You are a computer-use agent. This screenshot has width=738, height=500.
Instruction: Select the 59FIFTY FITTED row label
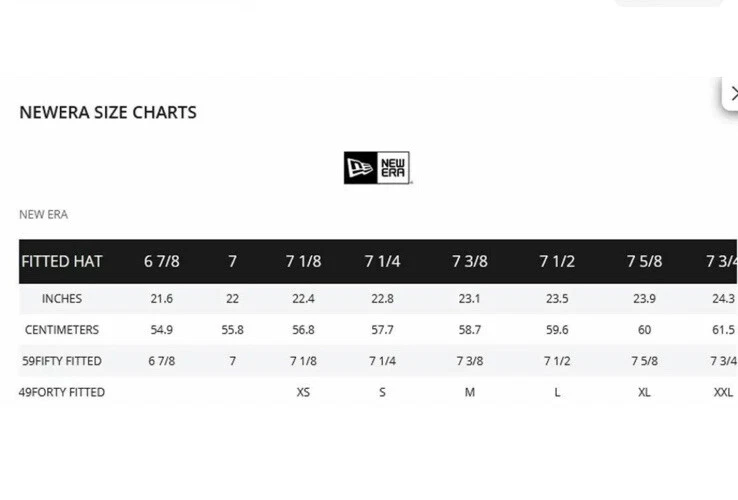point(62,361)
